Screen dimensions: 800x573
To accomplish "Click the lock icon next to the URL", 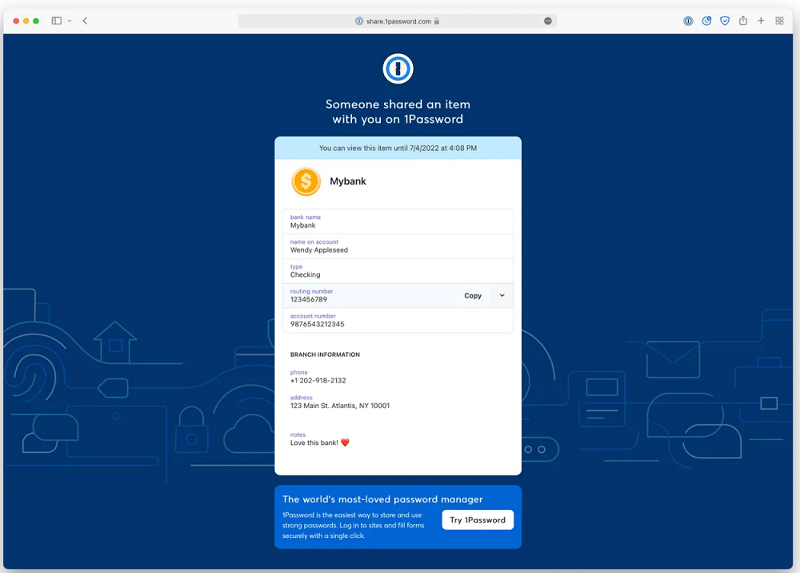I will tap(437, 21).
